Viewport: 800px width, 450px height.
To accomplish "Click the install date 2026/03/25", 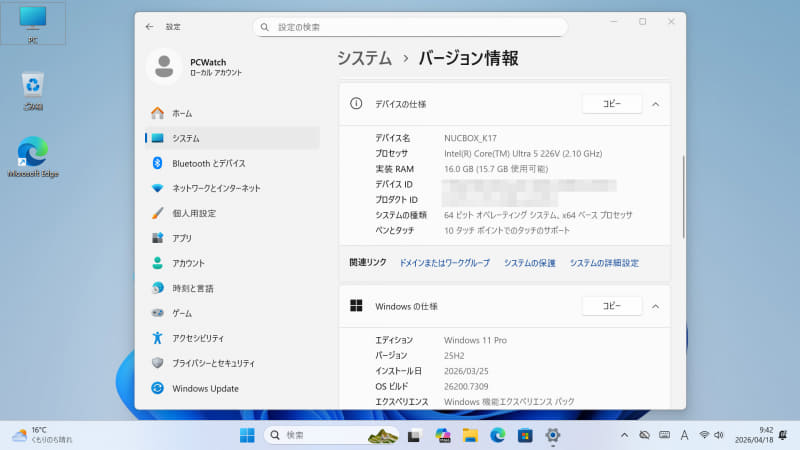I will [x=466, y=371].
